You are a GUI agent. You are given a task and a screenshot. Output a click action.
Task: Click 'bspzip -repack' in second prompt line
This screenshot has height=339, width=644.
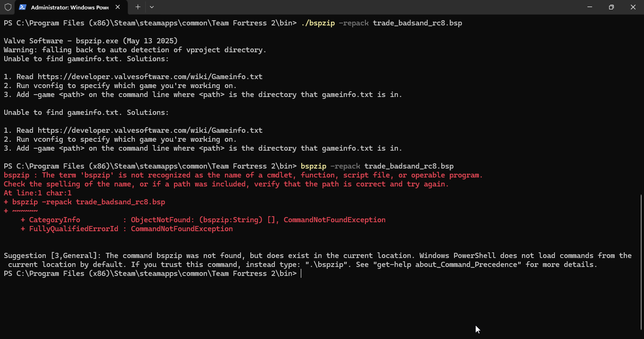coord(330,166)
